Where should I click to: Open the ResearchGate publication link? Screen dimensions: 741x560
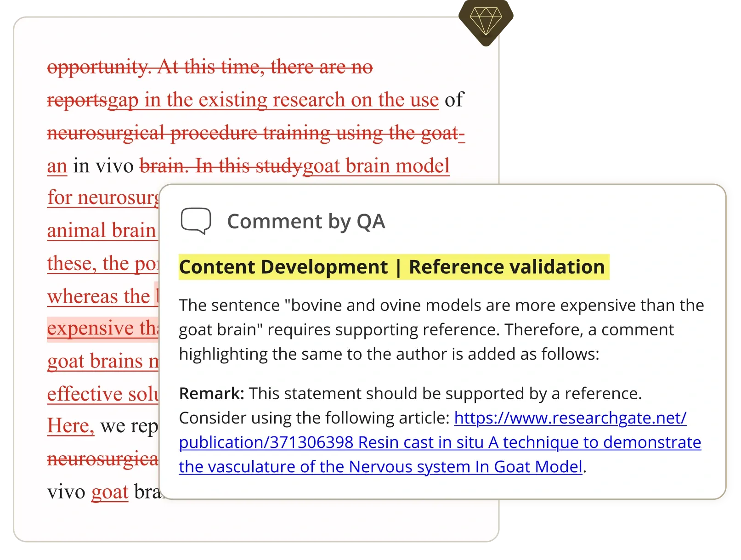pyautogui.click(x=440, y=442)
